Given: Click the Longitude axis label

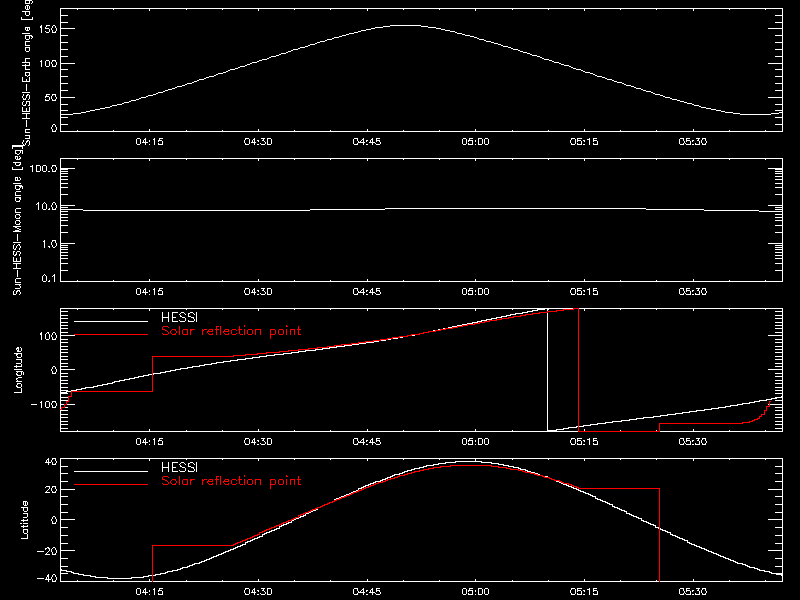Looking at the screenshot, I should [x=18, y=370].
